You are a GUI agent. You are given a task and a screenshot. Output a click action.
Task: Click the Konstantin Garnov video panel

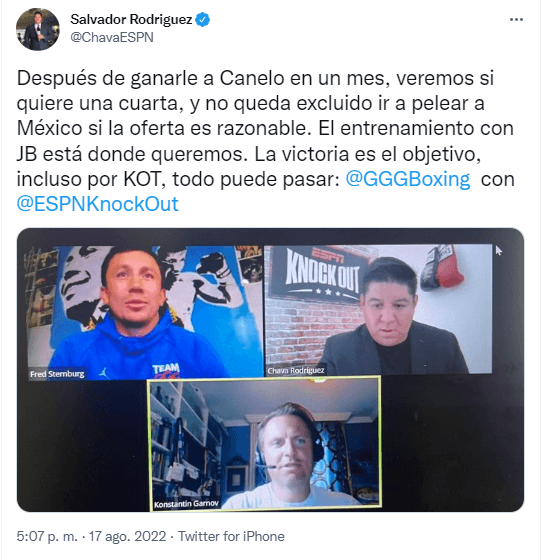(x=264, y=443)
